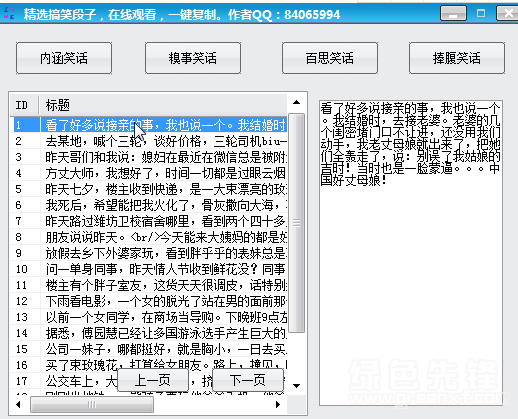Select row 5 starting 昨天七夕

coord(149,189)
